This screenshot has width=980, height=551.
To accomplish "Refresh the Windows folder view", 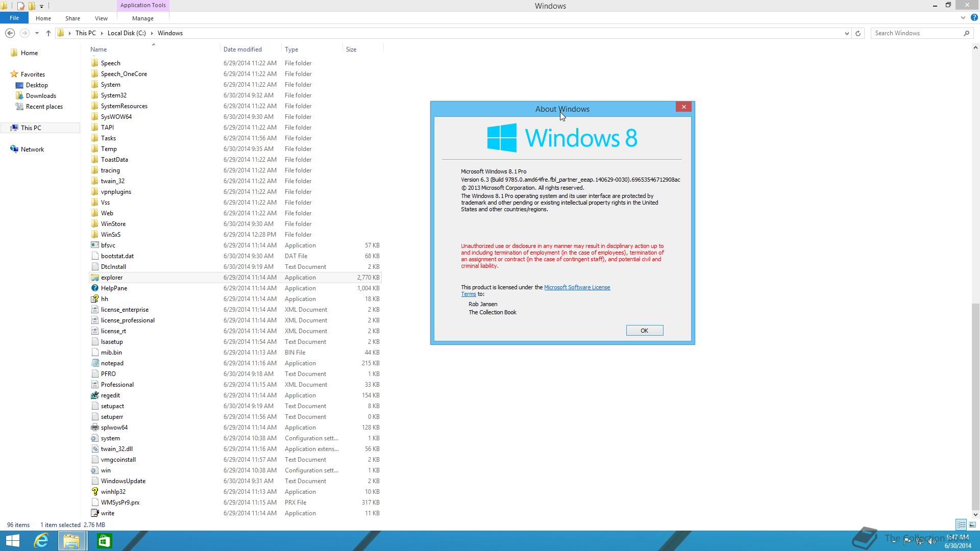I will coord(858,33).
